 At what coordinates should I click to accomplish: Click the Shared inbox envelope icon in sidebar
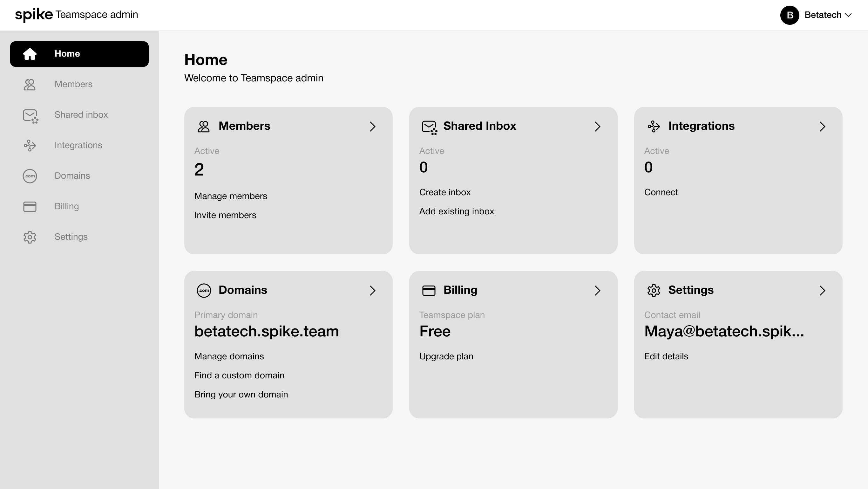click(30, 116)
